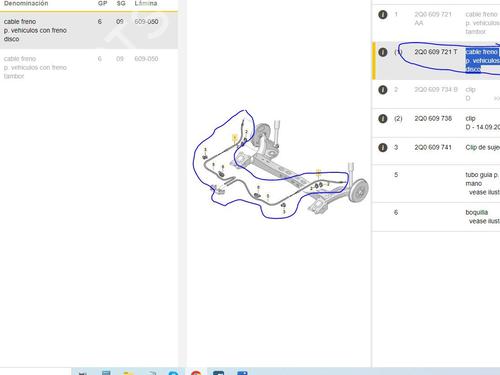Select the 'cable freno ... freno tambor' row
The width and height of the screenshot is (500, 375).
(x=89, y=67)
